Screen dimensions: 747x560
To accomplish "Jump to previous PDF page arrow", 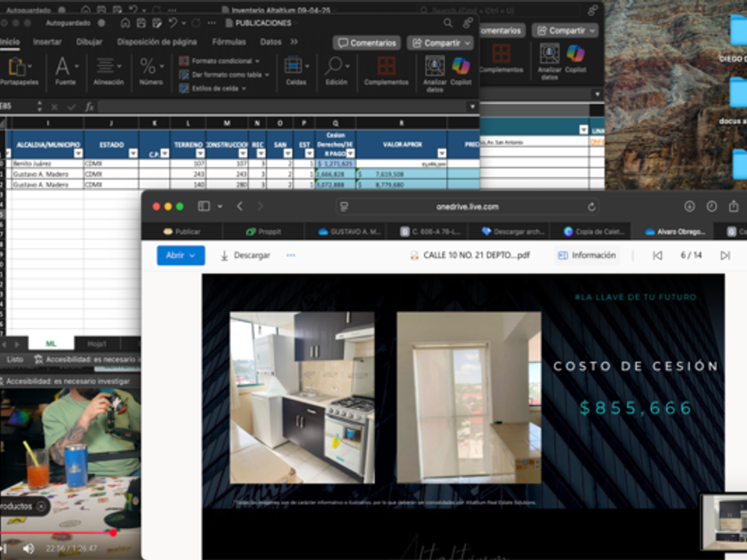I will [657, 255].
